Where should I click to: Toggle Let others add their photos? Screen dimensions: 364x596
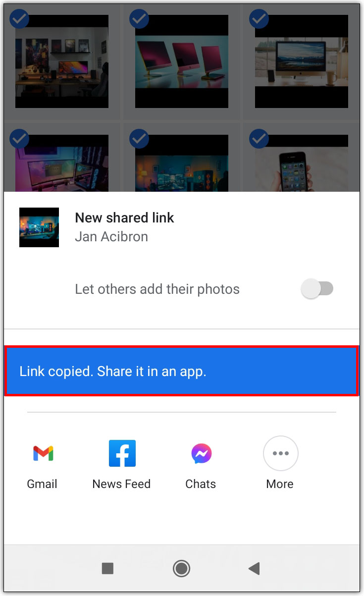(x=317, y=289)
